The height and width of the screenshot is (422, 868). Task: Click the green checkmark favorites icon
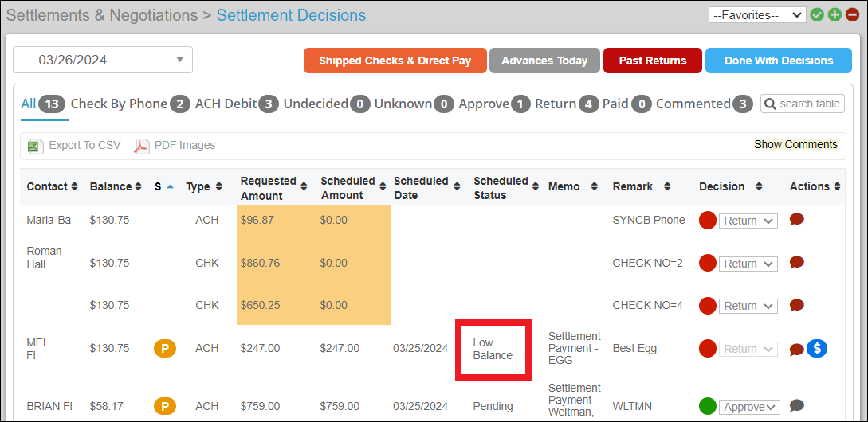[817, 15]
